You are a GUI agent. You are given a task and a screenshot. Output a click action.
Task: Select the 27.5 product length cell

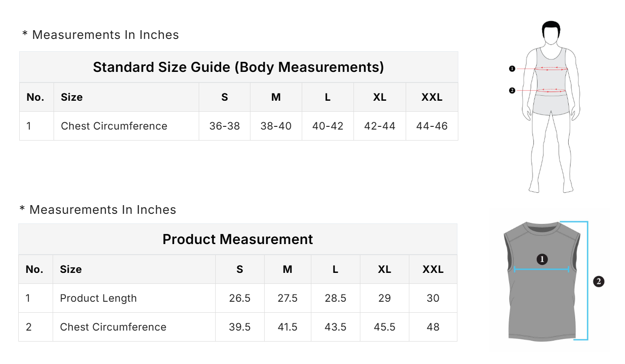pos(288,298)
